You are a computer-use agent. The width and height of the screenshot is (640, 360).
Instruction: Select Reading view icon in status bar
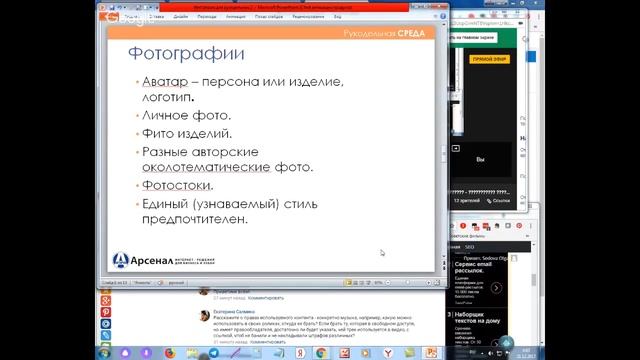click(362, 282)
